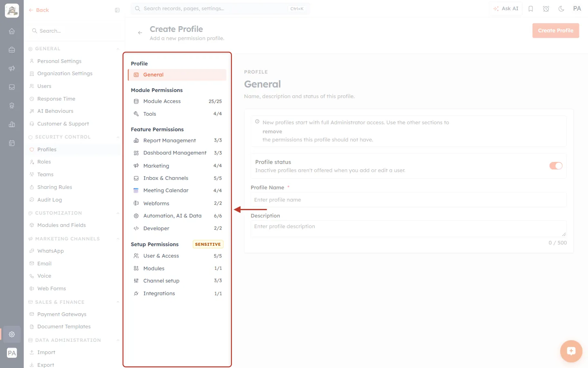The height and width of the screenshot is (368, 588).
Task: Open the settings gear icon in left rail
Action: click(x=12, y=334)
